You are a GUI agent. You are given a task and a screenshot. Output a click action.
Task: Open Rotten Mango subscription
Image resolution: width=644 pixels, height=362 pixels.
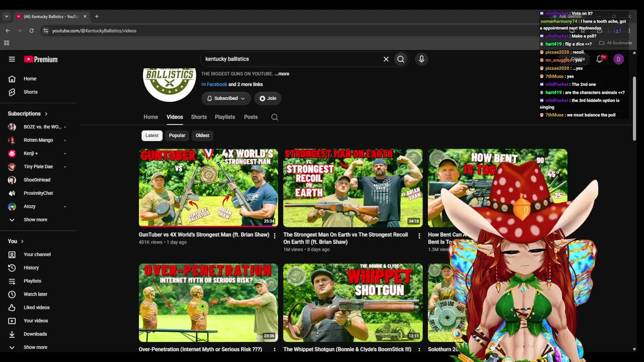coord(37,140)
